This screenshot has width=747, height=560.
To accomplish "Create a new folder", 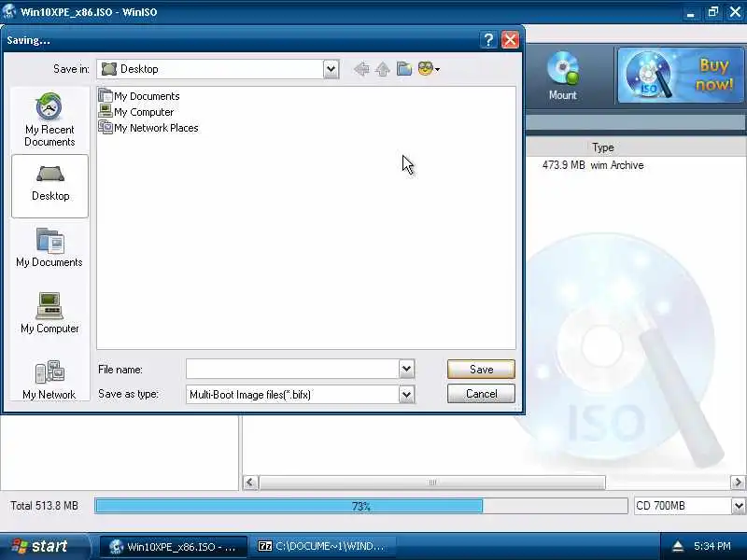I will click(404, 69).
